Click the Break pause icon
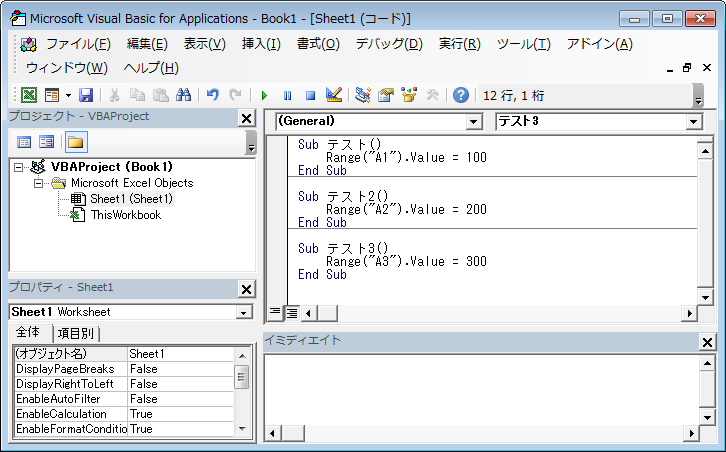The image size is (726, 452). (x=287, y=95)
